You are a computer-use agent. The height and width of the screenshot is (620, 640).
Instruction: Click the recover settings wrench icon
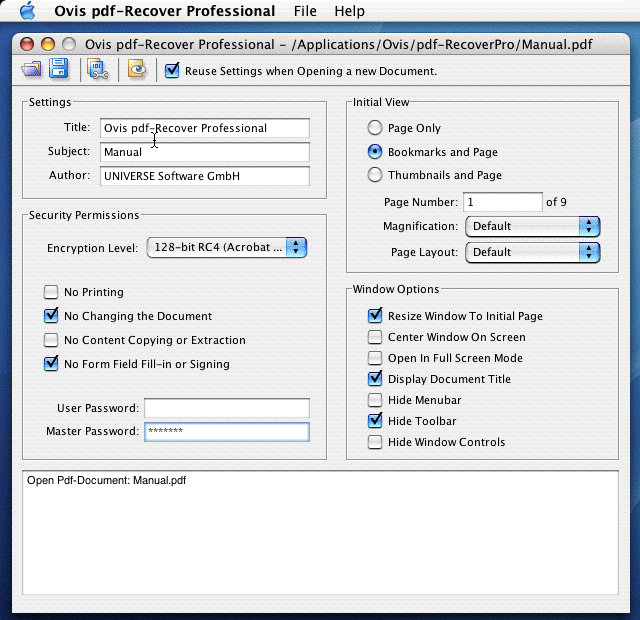(x=98, y=69)
